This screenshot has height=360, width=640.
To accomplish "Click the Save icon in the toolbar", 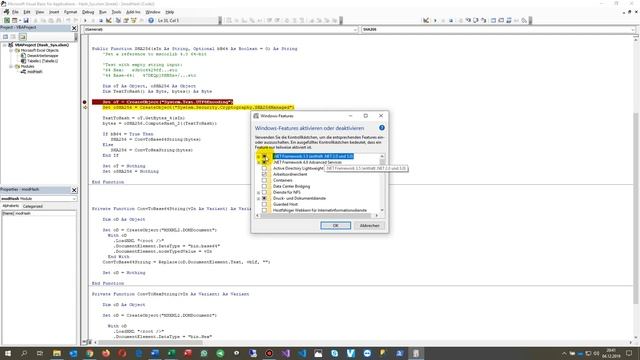I will 26,20.
